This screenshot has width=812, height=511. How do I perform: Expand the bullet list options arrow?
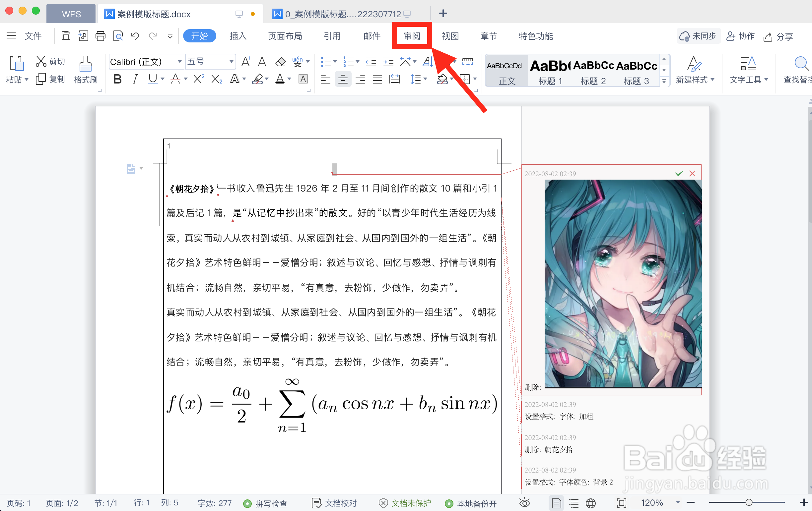pos(335,62)
